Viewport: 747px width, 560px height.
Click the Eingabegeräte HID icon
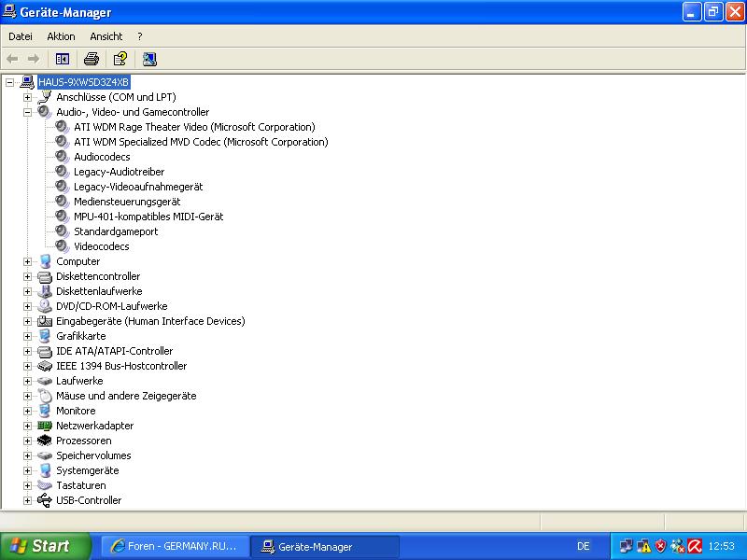pos(45,321)
